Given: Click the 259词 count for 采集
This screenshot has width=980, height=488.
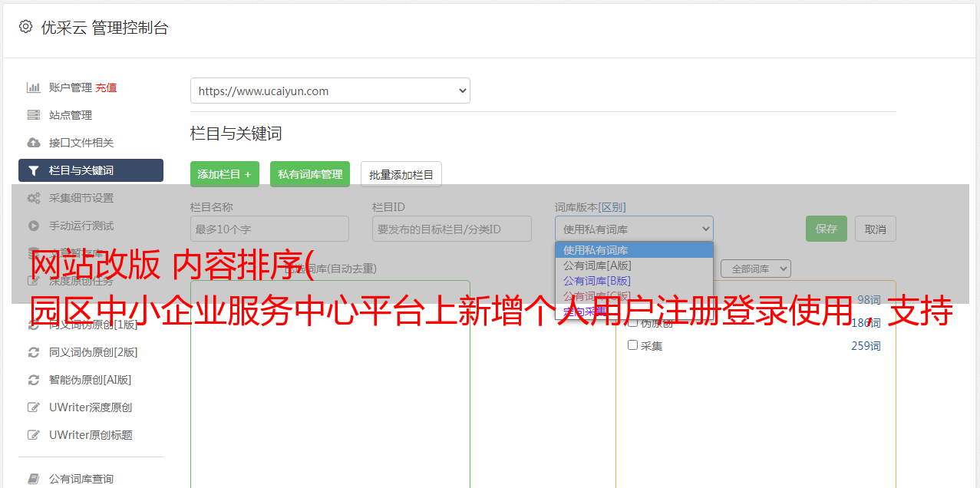Looking at the screenshot, I should (866, 346).
